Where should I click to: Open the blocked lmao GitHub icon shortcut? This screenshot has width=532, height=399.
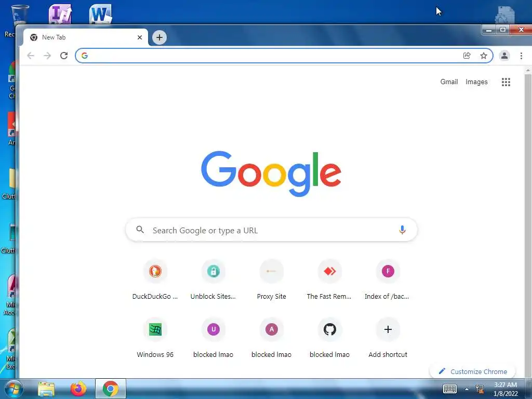(329, 338)
